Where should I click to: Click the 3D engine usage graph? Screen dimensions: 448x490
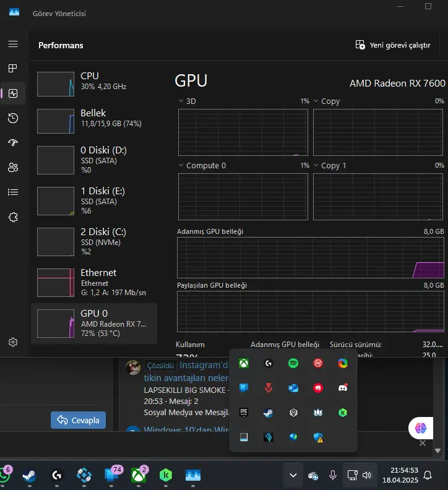click(x=243, y=132)
